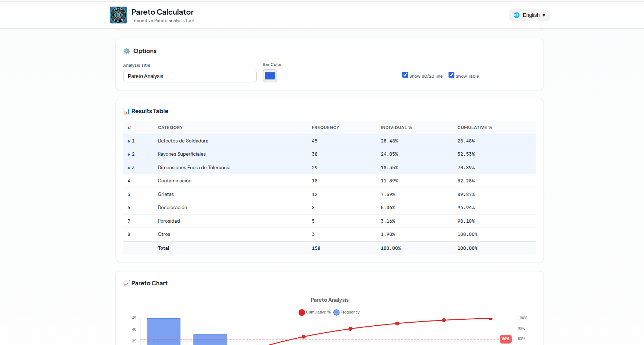644x345 pixels.
Task: Click the second blue bar in the chart
Action: pyautogui.click(x=210, y=340)
